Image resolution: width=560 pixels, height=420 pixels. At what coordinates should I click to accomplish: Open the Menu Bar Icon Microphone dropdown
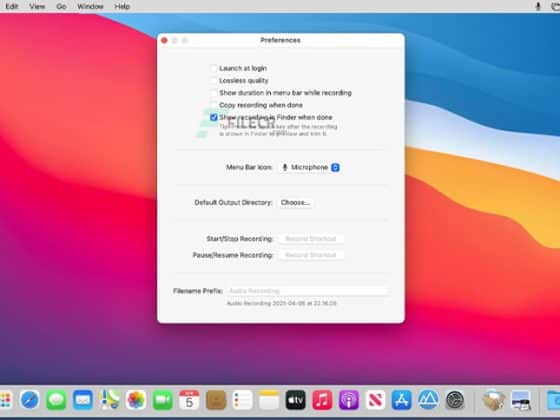pos(310,167)
